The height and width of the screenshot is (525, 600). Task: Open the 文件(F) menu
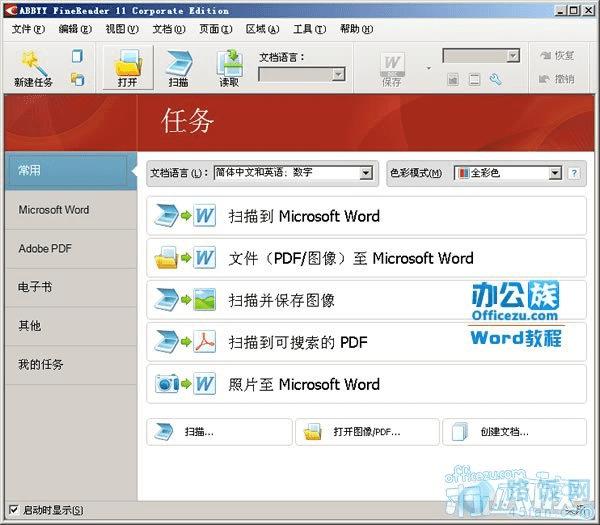pyautogui.click(x=28, y=29)
